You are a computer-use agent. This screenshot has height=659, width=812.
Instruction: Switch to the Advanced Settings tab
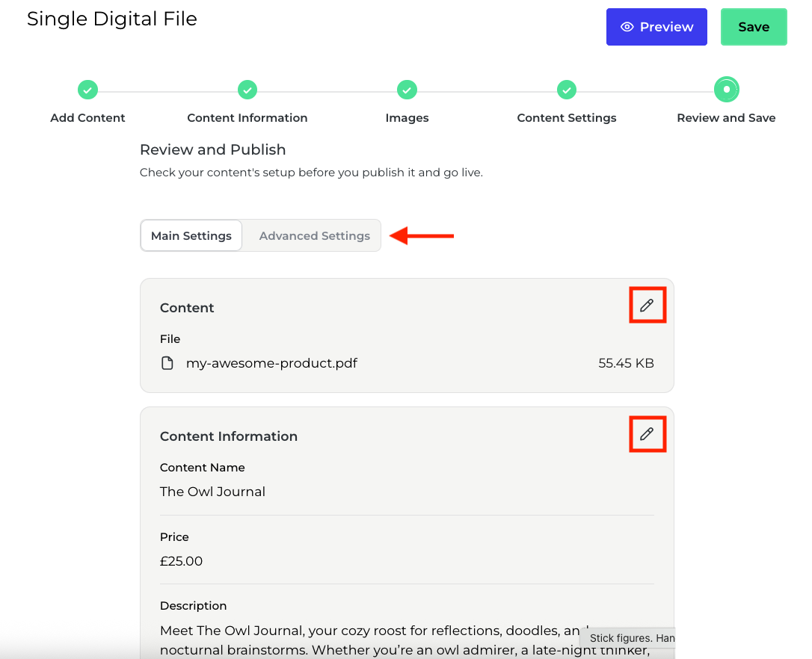click(314, 235)
